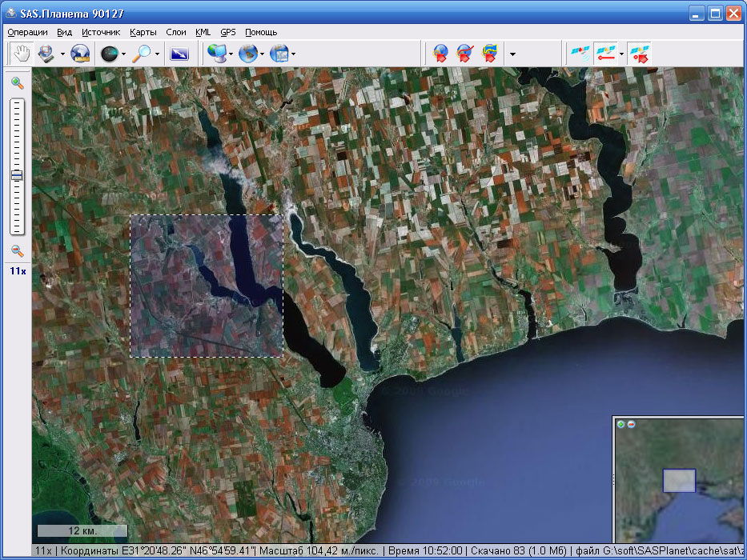The image size is (747, 560).
Task: Click the fullscreen diagonal arrows icon
Action: tap(179, 54)
